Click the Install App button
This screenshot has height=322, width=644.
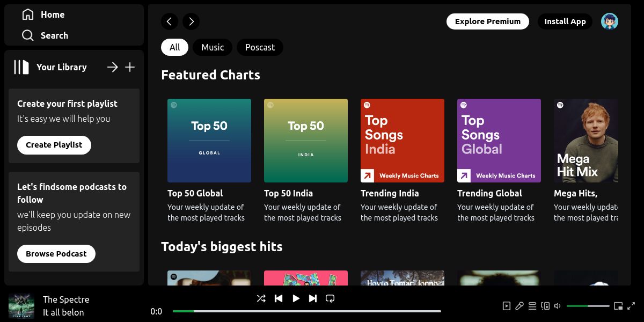pyautogui.click(x=565, y=21)
